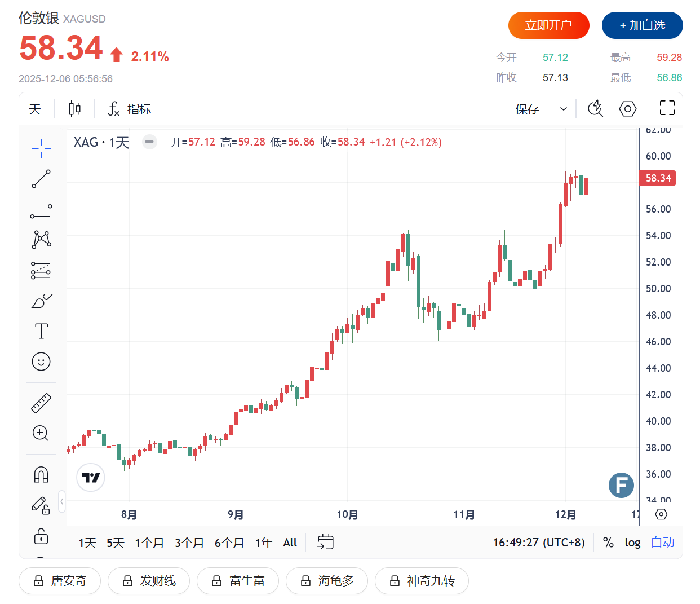Select the text annotation tool
The height and width of the screenshot is (604, 700).
click(x=41, y=331)
